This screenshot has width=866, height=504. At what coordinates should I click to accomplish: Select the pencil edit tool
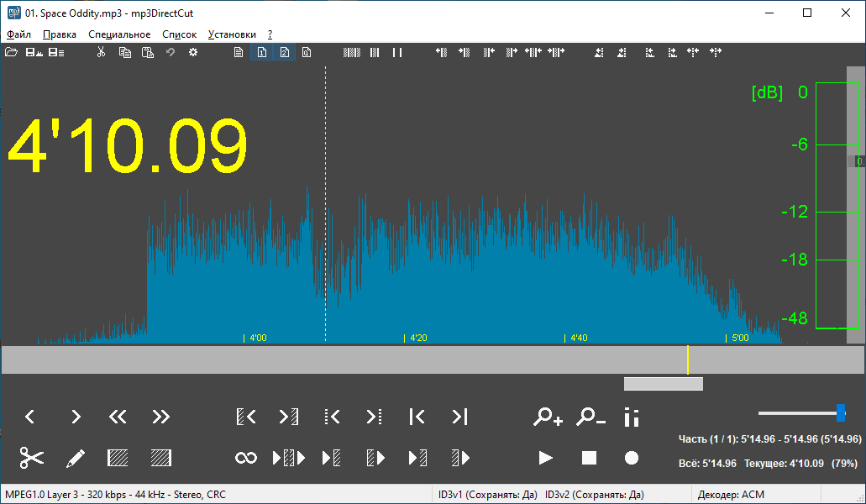(x=75, y=458)
